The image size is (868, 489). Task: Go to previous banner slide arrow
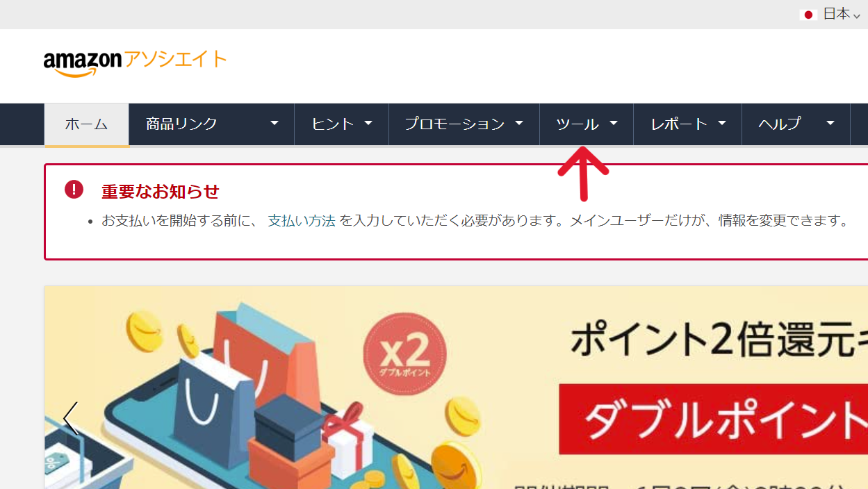(x=70, y=418)
